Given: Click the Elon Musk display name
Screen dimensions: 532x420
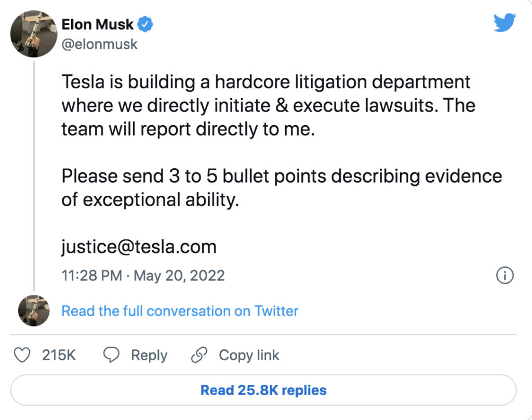Looking at the screenshot, I should coord(98,24).
